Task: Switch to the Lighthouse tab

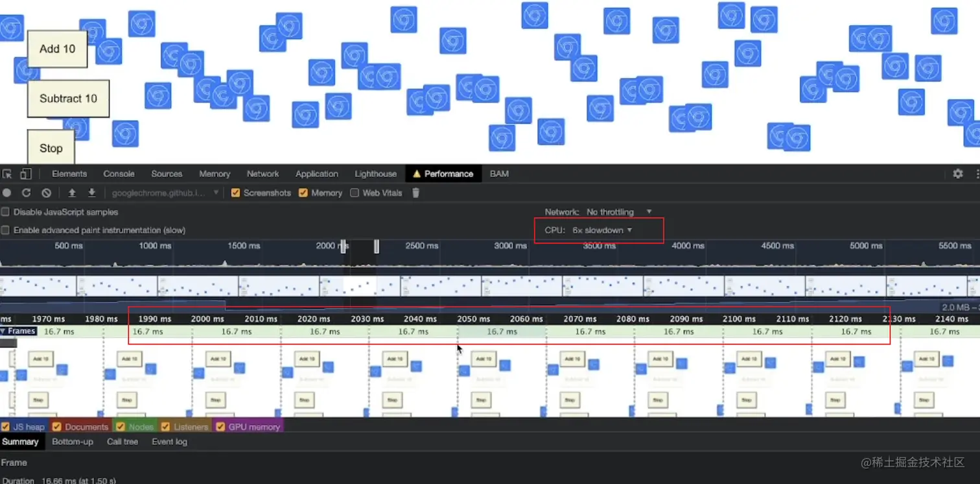Action: [376, 174]
